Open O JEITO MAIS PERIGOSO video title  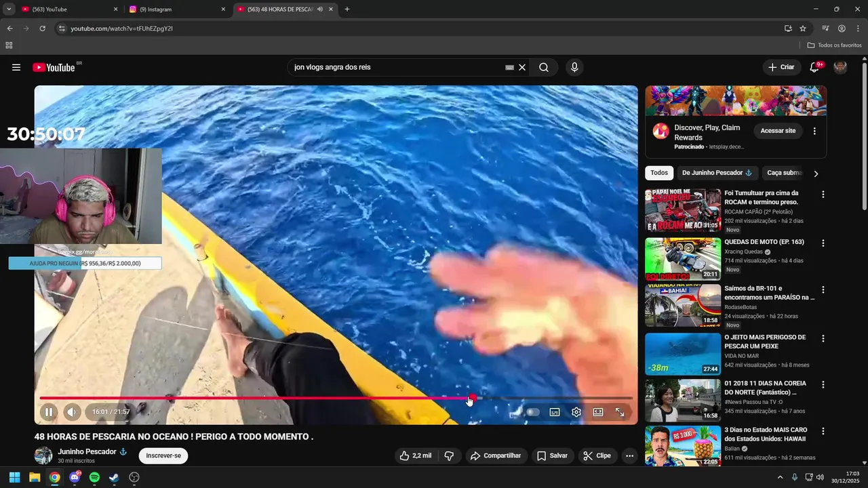coord(765,342)
